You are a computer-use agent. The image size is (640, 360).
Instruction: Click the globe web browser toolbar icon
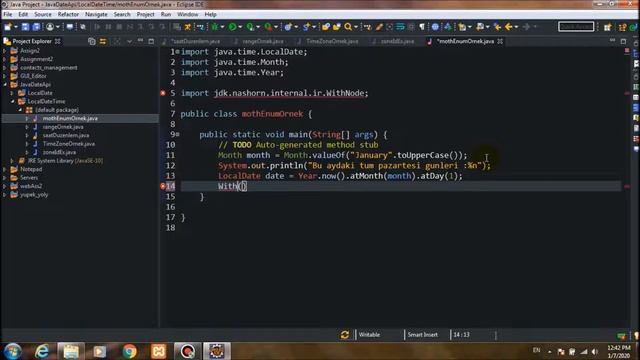click(436, 27)
